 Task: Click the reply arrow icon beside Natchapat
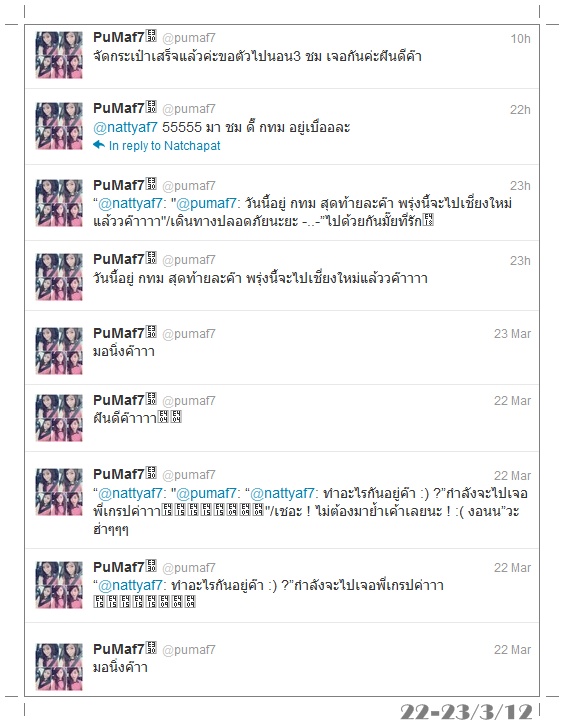click(x=99, y=145)
